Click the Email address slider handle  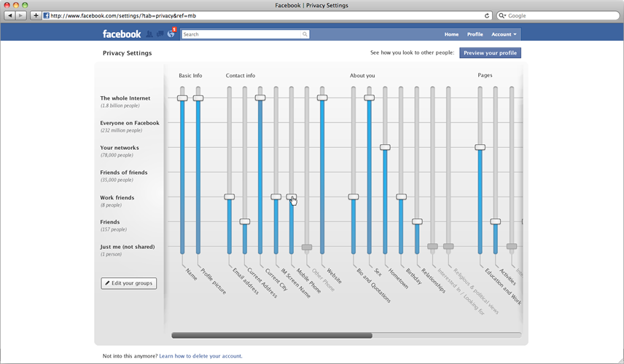point(229,197)
